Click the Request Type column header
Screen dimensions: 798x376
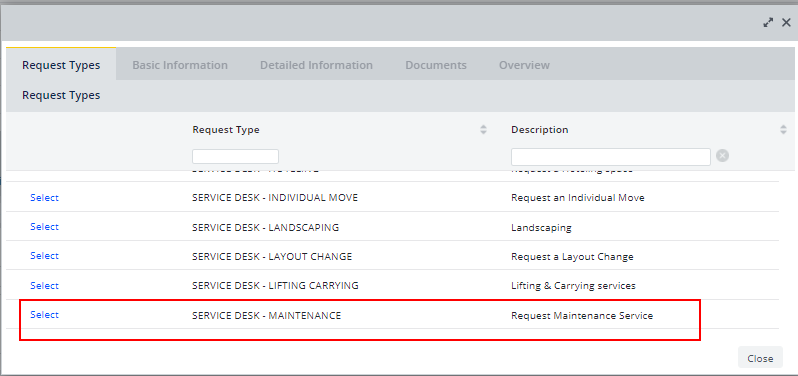click(x=226, y=130)
